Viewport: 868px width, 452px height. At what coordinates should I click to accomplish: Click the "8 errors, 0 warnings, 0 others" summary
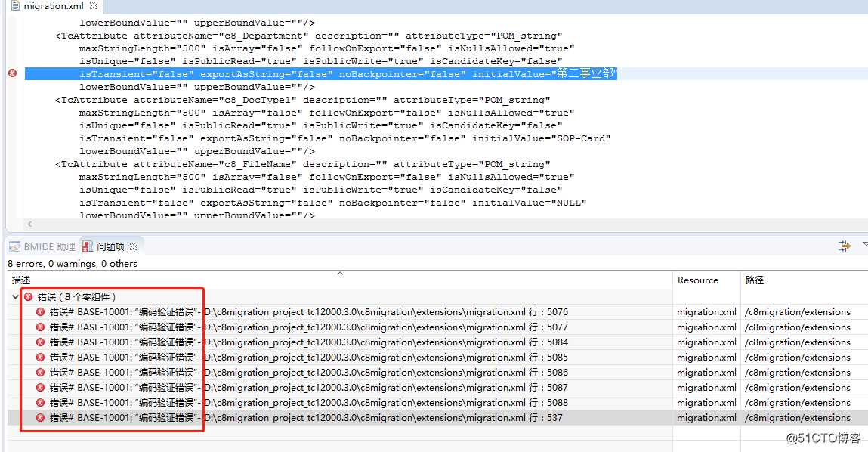tap(73, 264)
